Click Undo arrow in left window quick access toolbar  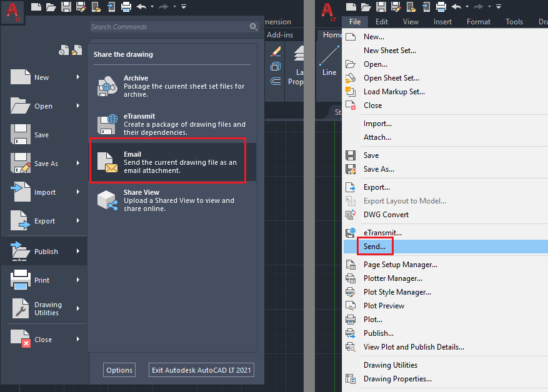(x=142, y=7)
